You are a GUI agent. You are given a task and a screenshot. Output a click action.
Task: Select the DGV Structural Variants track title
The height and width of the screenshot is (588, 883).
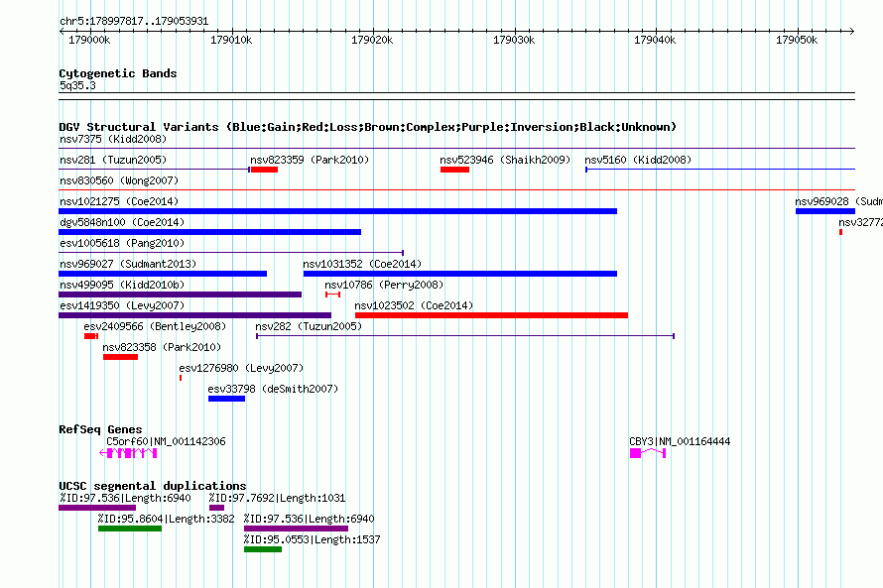(x=368, y=127)
